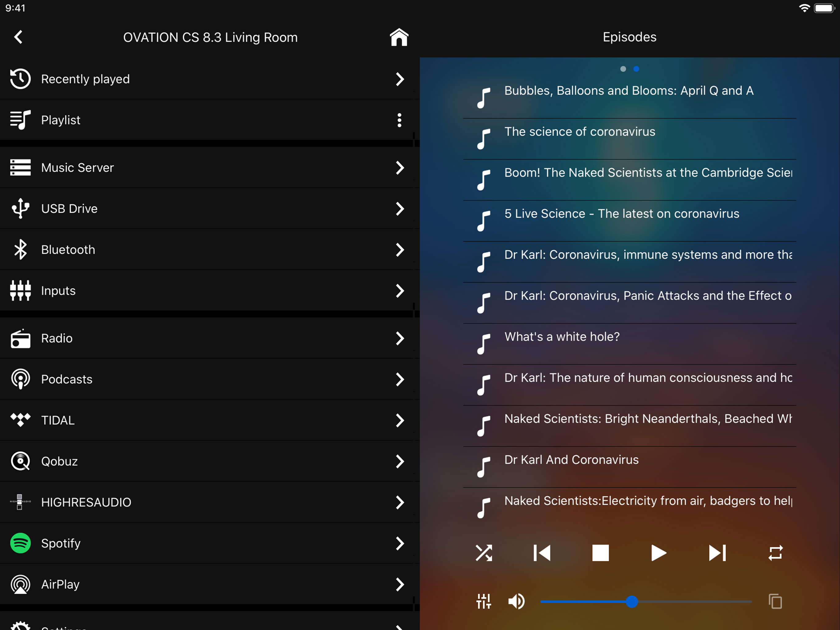
Task: Open the TIDAL streaming service
Action: coord(58,420)
